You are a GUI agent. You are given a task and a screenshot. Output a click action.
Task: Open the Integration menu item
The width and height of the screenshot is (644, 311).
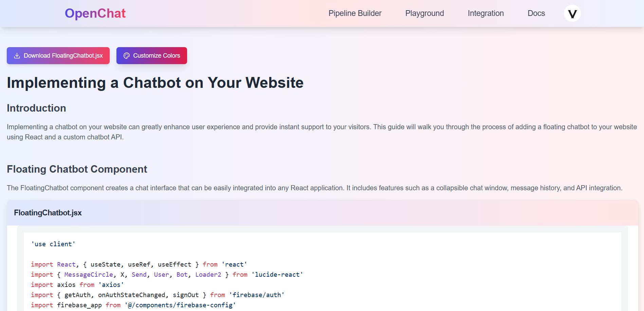click(485, 13)
